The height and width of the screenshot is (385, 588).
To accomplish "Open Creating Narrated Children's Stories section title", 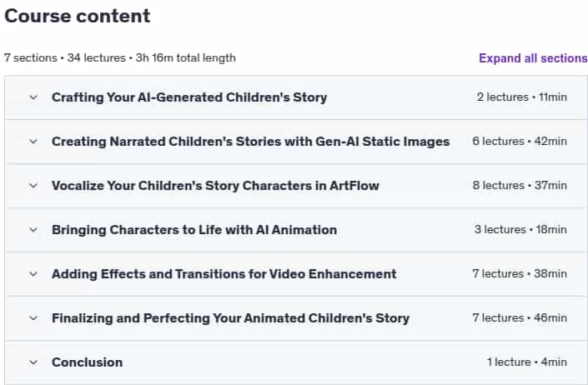I will click(250, 142).
